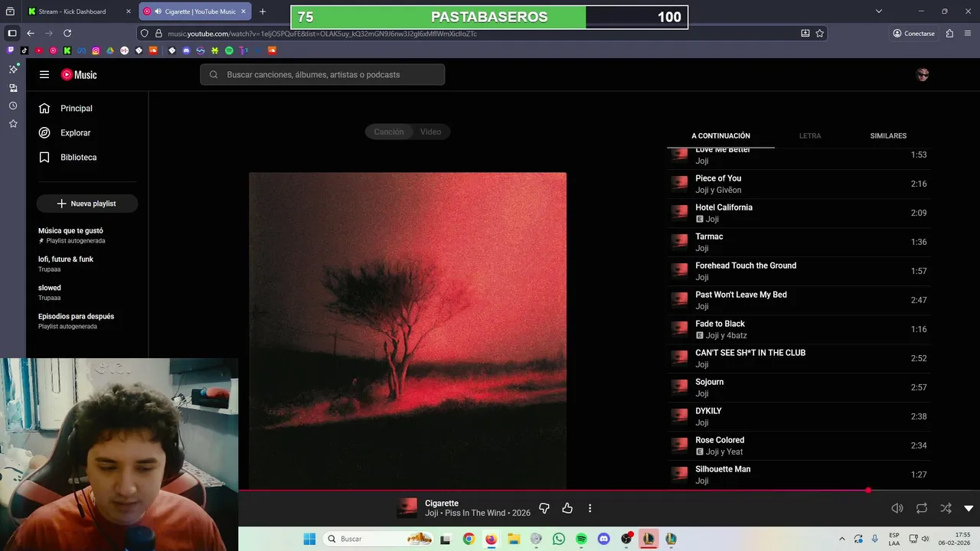The height and width of the screenshot is (551, 980).
Task: Open Spotify from the taskbar
Action: tap(581, 539)
